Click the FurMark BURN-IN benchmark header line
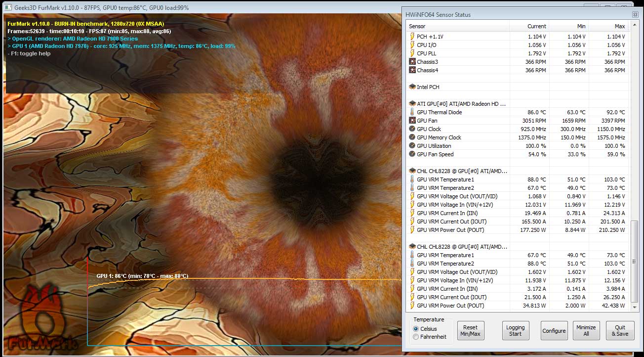The image size is (644, 357). pos(86,24)
